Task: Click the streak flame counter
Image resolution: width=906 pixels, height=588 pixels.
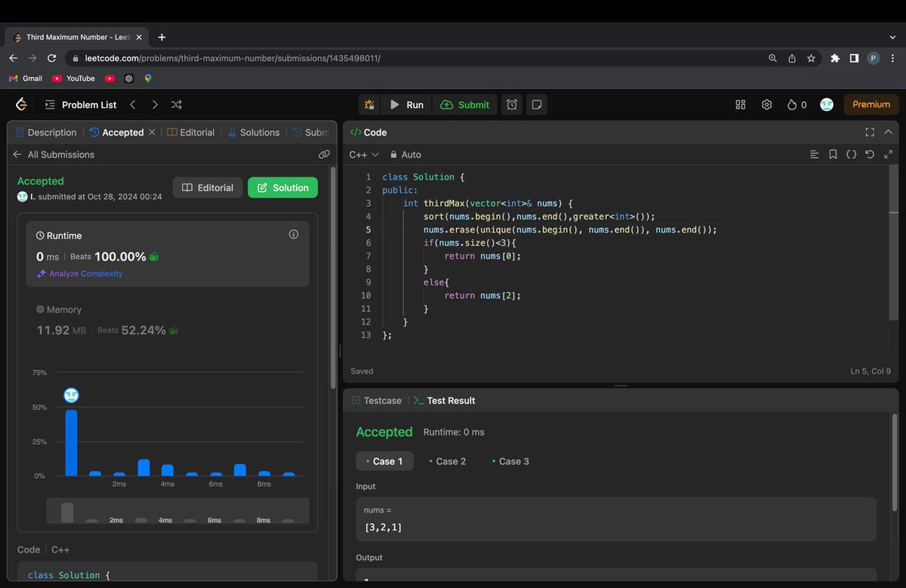Action: 797,105
